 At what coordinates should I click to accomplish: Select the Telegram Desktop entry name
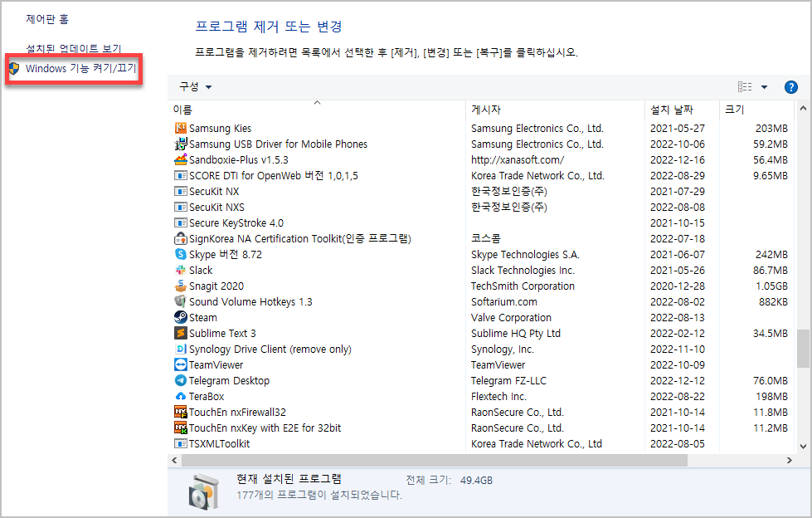click(x=229, y=380)
